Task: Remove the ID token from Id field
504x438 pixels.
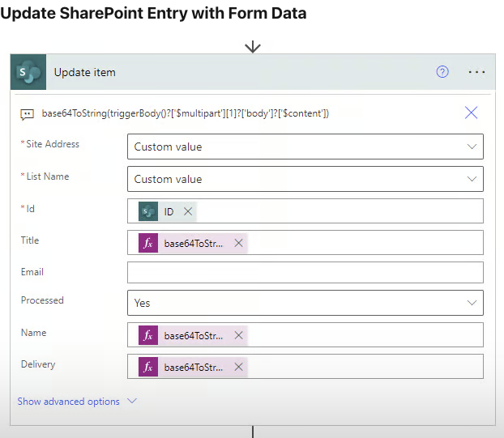Action: 188,211
